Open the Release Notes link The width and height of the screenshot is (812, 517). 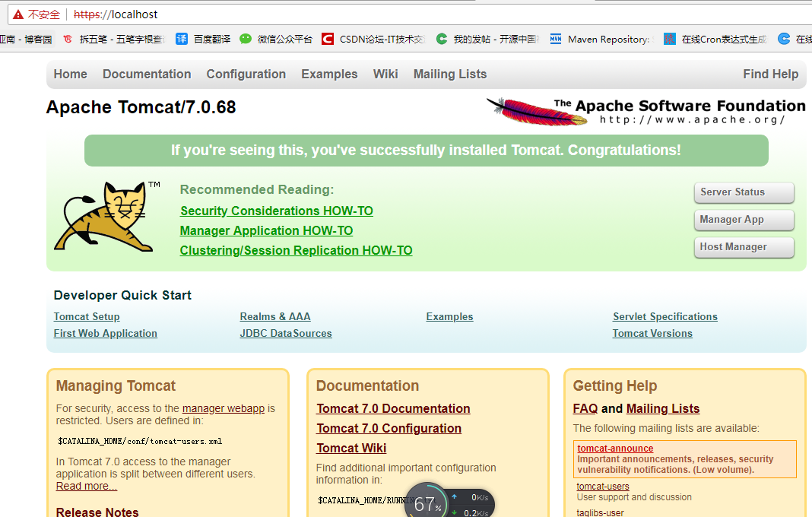tap(97, 512)
